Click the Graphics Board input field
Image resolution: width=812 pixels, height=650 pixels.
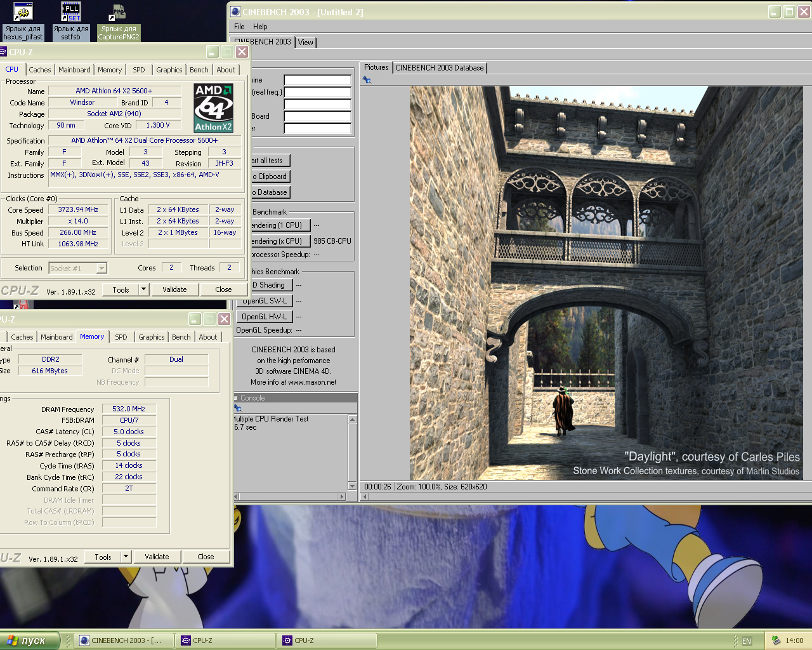pos(318,116)
